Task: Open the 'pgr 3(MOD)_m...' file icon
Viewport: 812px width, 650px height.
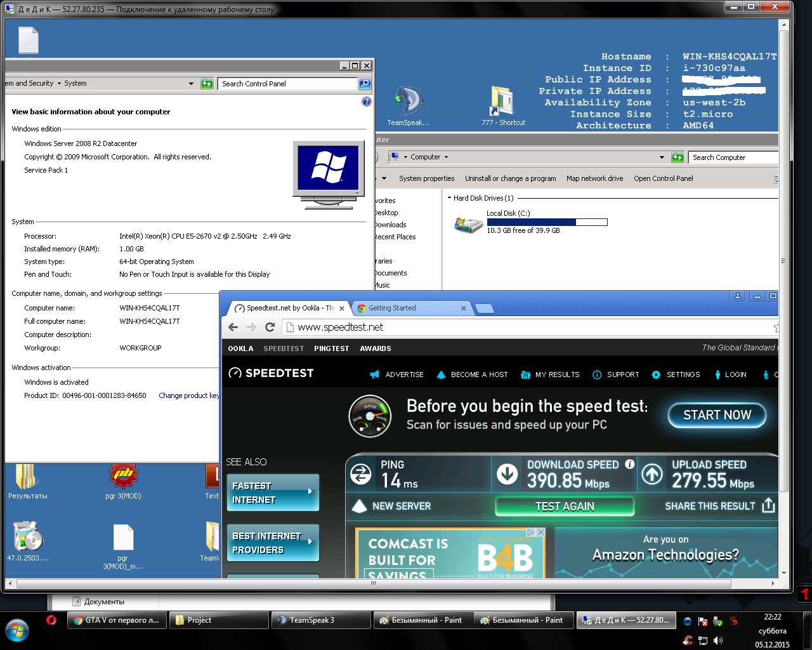Action: click(123, 546)
